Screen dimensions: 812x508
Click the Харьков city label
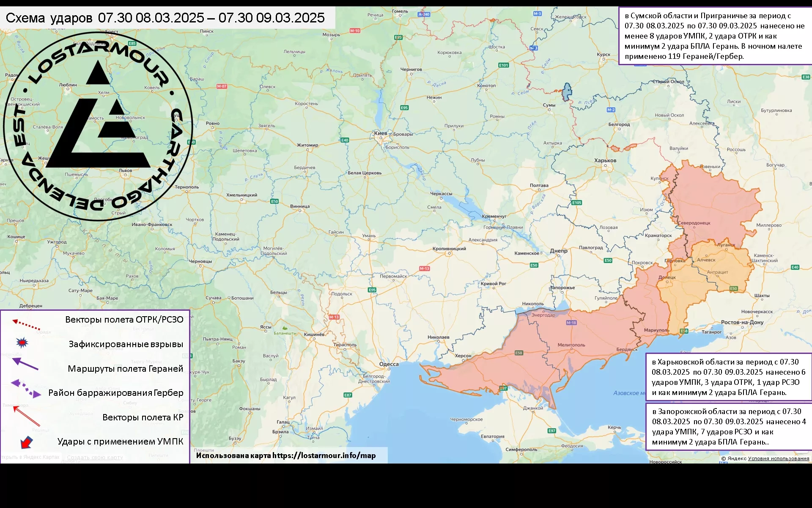(x=605, y=160)
